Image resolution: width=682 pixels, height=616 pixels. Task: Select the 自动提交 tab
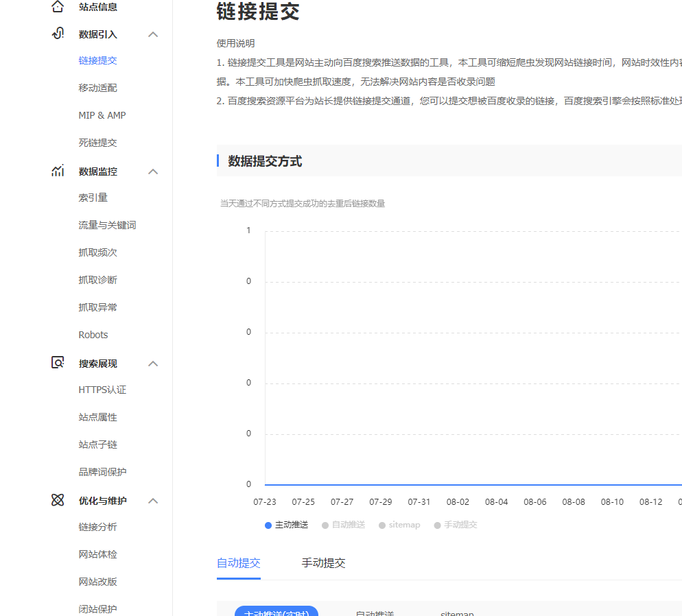[x=238, y=563]
